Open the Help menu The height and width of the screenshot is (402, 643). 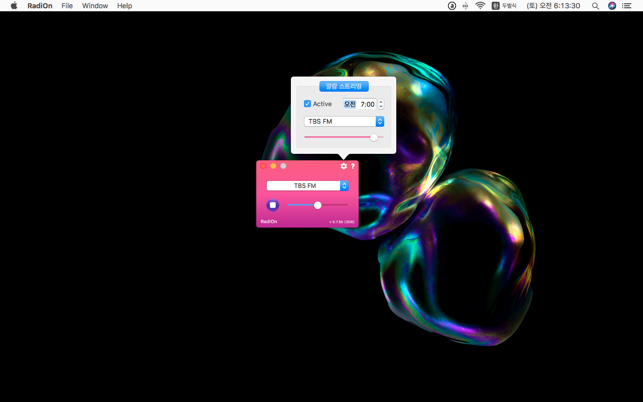[x=125, y=6]
